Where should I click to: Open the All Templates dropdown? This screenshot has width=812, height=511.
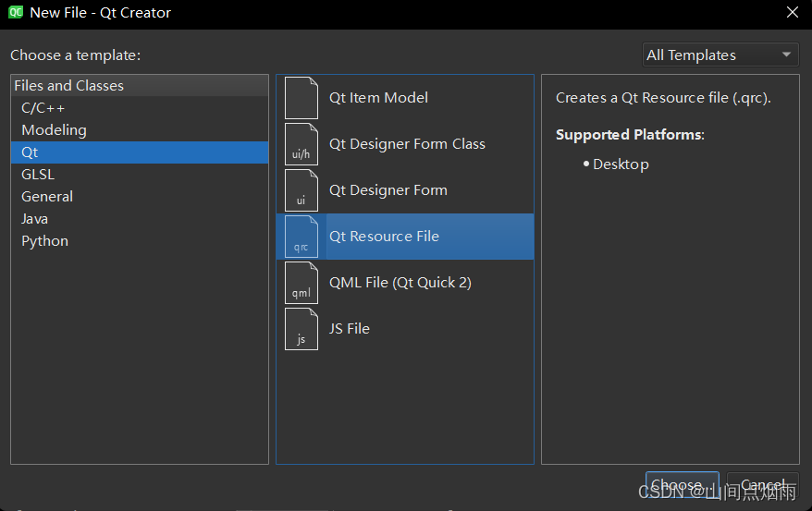(720, 55)
